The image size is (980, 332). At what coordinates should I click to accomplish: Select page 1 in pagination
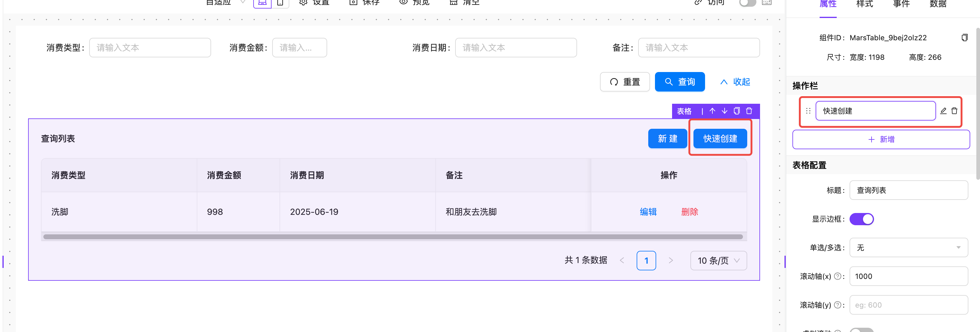[646, 261]
